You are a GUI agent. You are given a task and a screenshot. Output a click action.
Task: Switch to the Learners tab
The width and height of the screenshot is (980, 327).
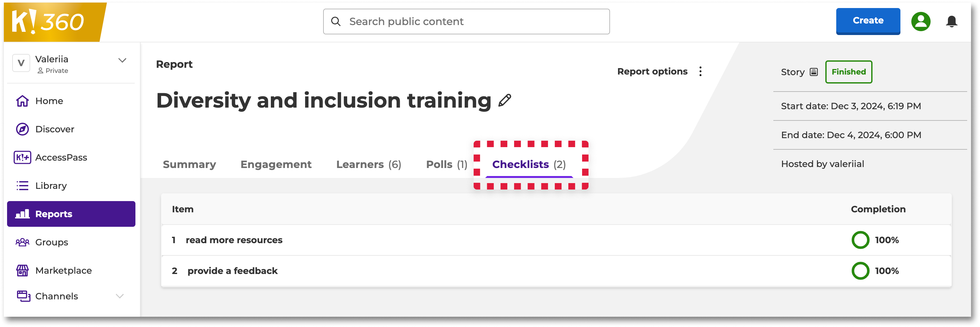click(x=368, y=164)
